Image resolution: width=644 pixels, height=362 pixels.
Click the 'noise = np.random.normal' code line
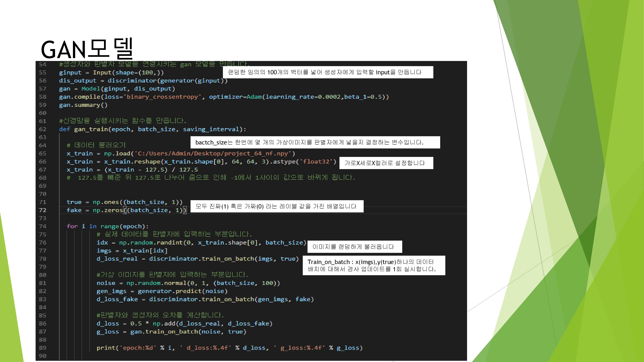tap(188, 283)
